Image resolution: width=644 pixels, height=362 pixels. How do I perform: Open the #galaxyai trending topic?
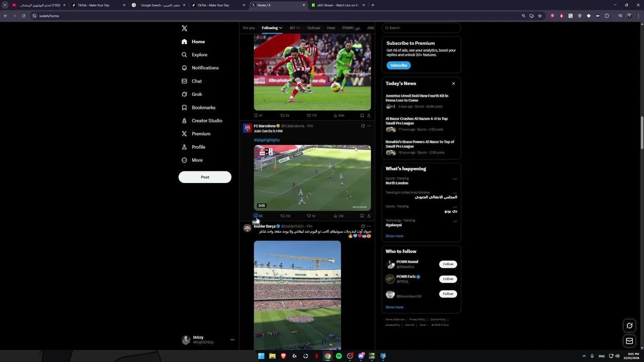click(394, 225)
